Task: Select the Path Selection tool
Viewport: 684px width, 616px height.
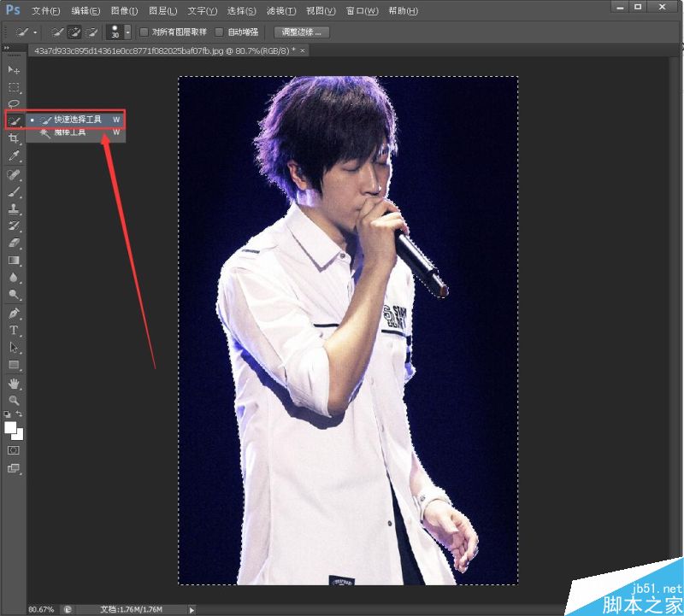Action: [x=14, y=348]
